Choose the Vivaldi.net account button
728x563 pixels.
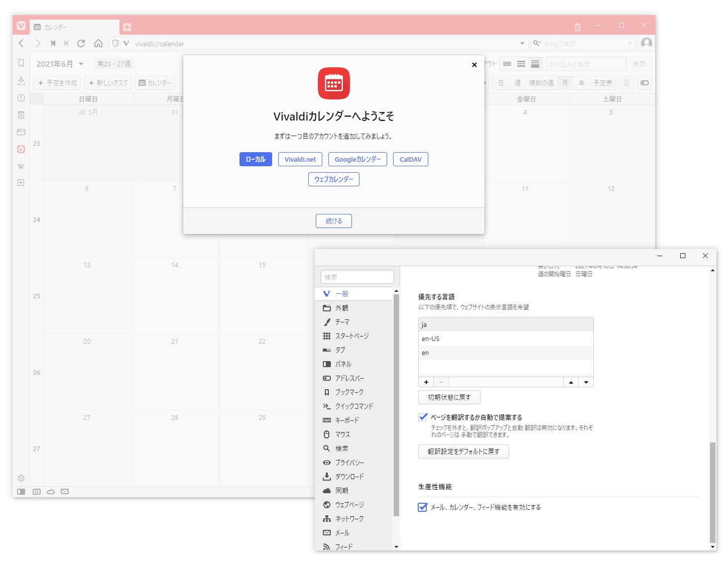300,159
